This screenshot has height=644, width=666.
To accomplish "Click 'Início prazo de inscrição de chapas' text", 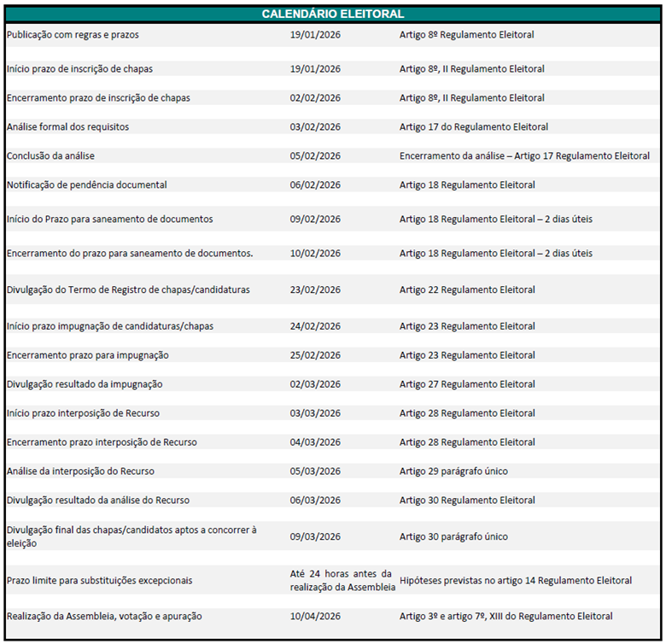I will click(79, 69).
